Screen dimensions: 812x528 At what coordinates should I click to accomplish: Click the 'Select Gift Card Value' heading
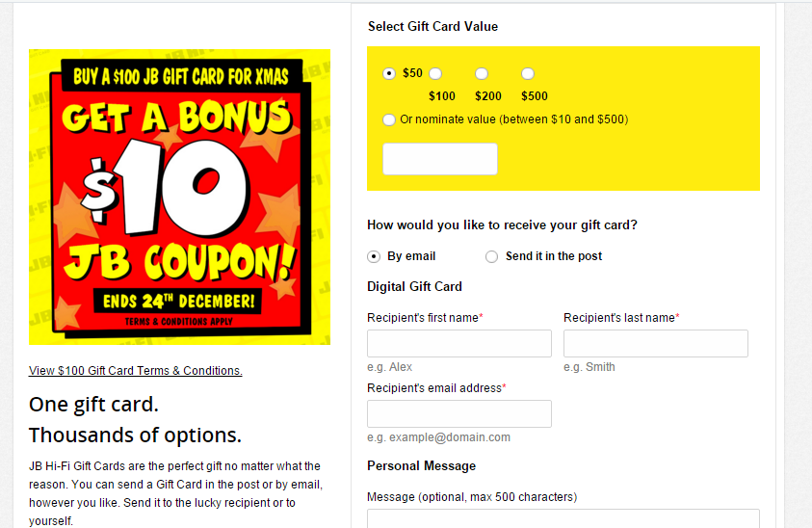433,27
